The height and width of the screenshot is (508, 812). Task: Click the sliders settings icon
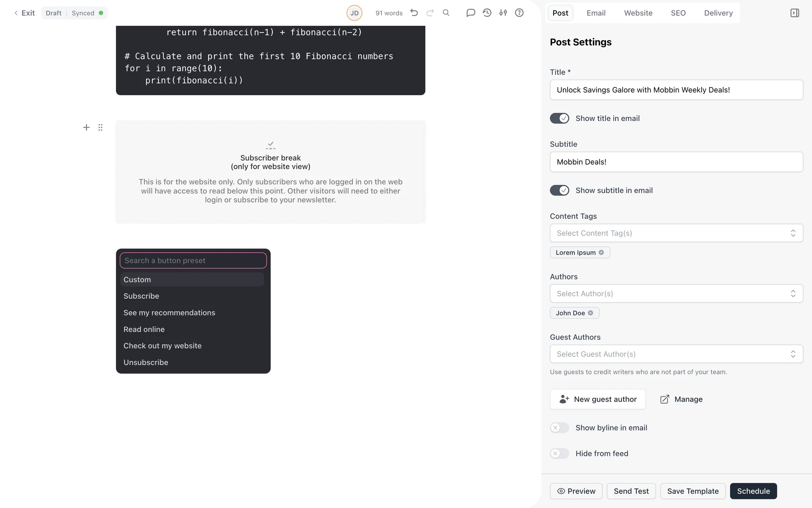(x=503, y=13)
